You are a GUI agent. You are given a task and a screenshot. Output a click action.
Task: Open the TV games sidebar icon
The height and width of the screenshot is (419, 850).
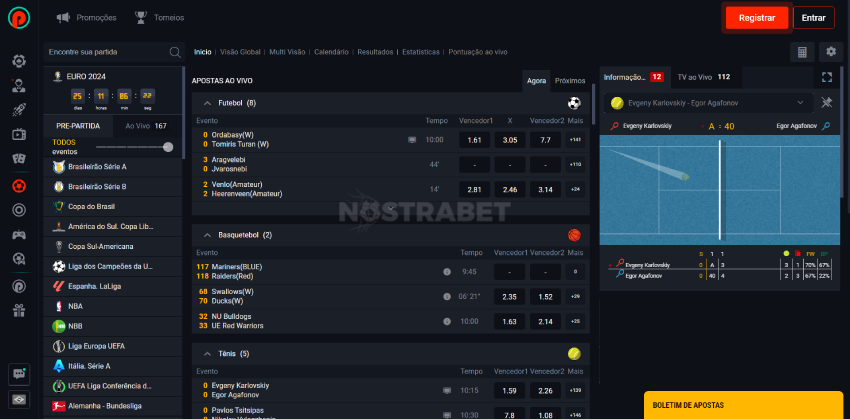[19, 134]
